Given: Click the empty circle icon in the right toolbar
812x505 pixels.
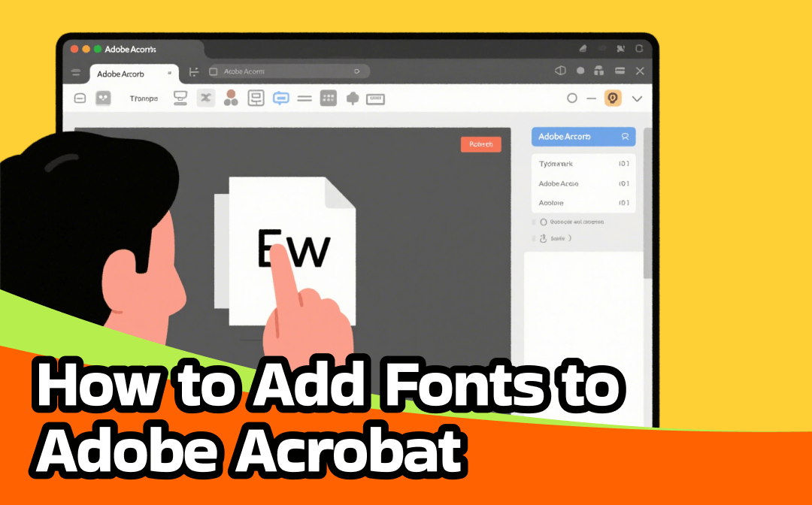Looking at the screenshot, I should tap(571, 98).
